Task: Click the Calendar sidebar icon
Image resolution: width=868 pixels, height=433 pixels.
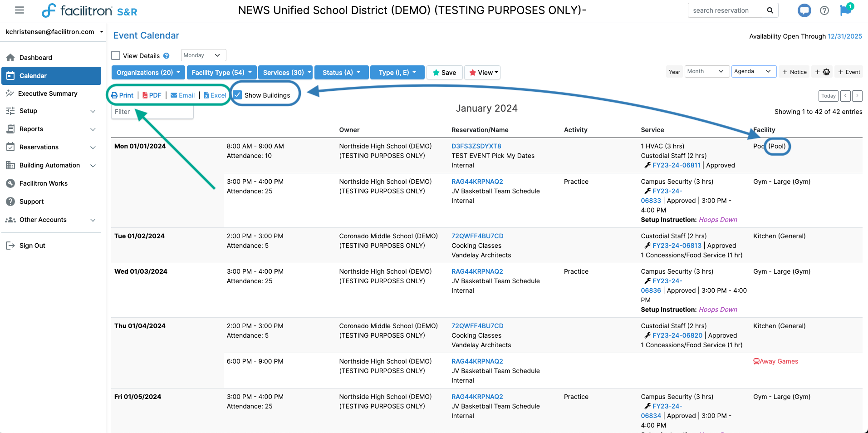Action: (x=10, y=76)
